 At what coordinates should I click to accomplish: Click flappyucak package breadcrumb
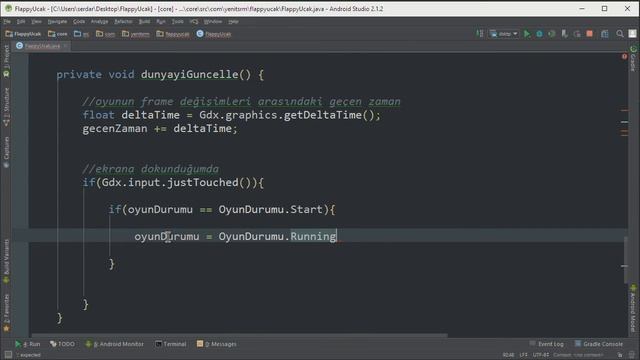(x=173, y=34)
